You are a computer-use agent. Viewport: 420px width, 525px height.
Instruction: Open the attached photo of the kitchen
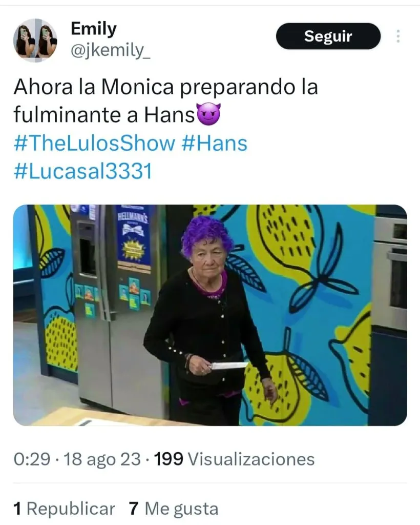(x=210, y=315)
